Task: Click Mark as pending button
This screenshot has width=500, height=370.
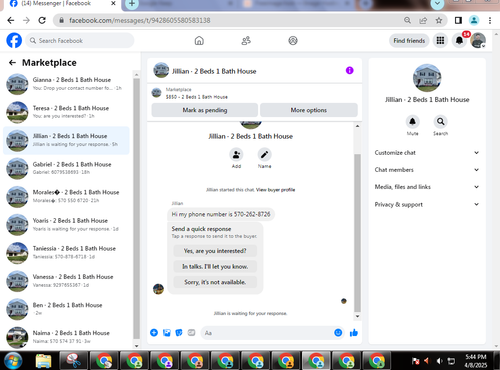Action: pyautogui.click(x=205, y=110)
